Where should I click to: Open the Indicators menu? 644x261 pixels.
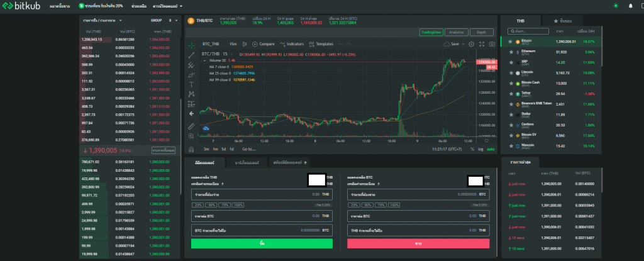[292, 44]
